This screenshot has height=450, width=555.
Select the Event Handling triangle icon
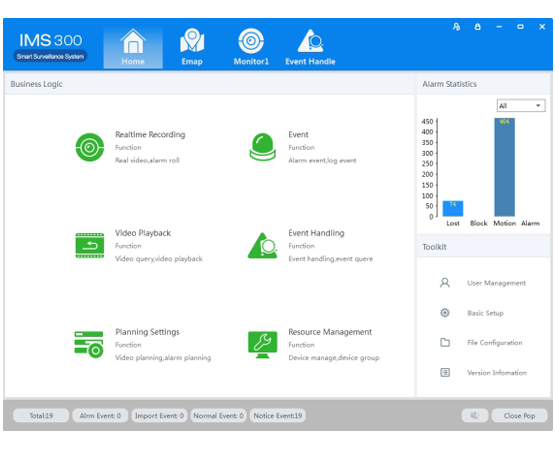(262, 245)
